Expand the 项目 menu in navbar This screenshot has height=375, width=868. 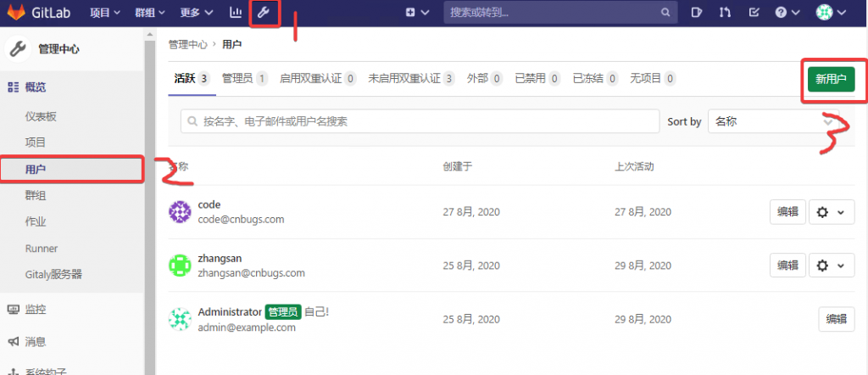[x=105, y=13]
